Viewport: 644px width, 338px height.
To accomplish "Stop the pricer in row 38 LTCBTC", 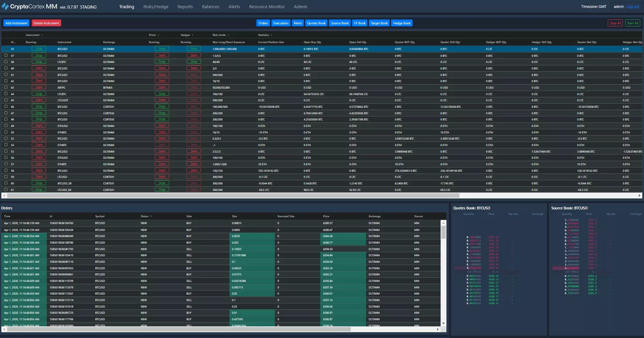I will 162,62.
